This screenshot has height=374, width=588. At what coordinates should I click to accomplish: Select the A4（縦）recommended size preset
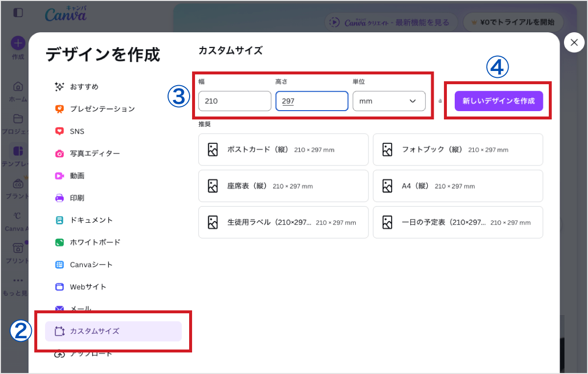click(458, 186)
